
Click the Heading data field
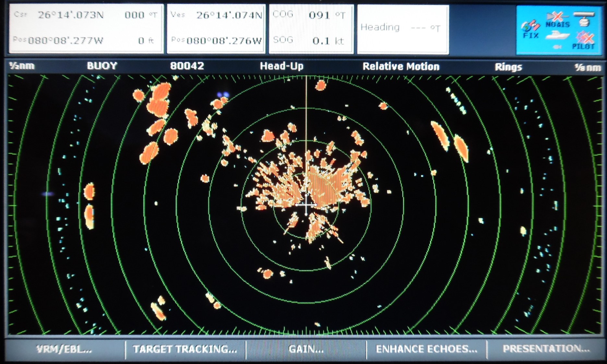click(x=403, y=29)
